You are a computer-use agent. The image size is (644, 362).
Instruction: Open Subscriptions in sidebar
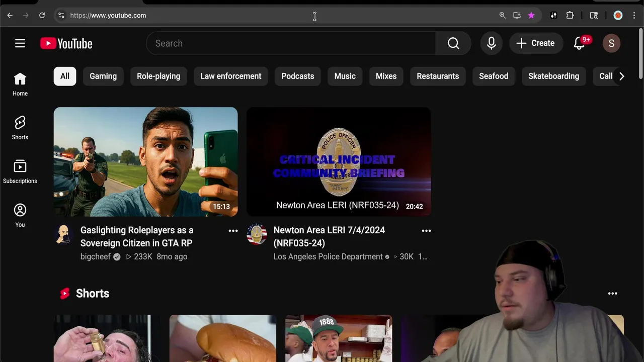click(20, 171)
